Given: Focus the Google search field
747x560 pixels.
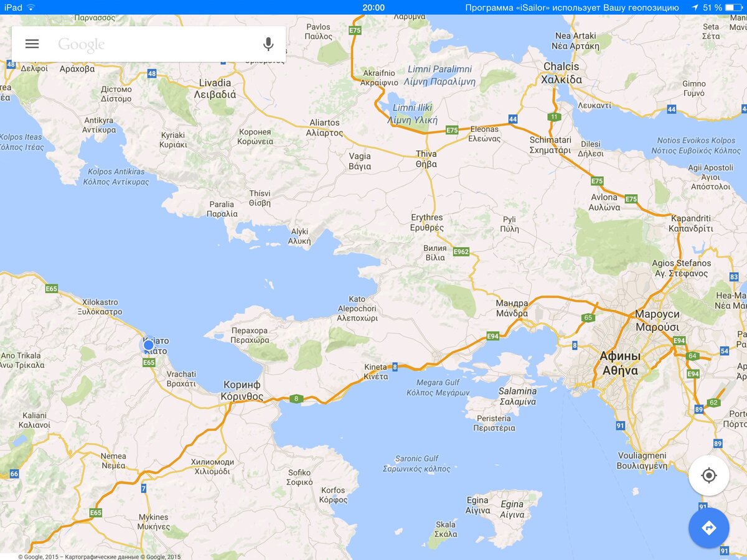Looking at the screenshot, I should coord(149,44).
